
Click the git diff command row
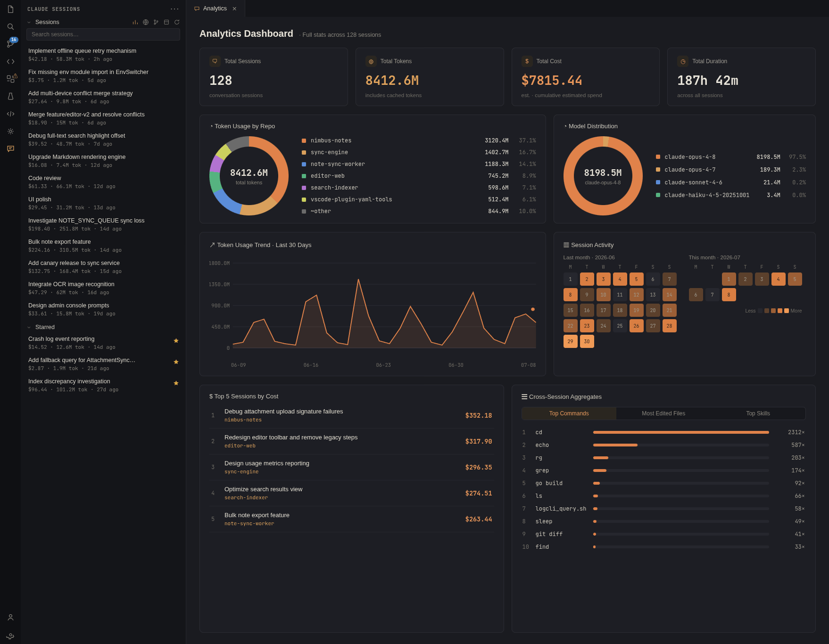point(663,534)
